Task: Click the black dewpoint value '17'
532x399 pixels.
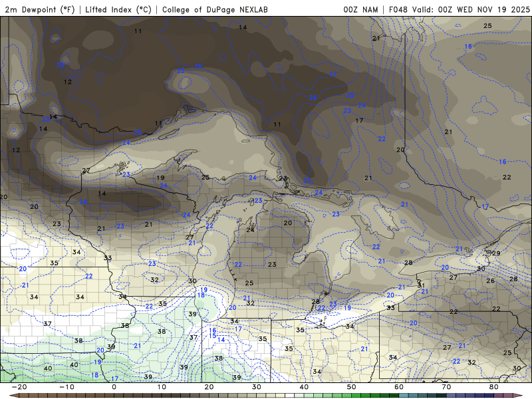Action: pyautogui.click(x=359, y=120)
